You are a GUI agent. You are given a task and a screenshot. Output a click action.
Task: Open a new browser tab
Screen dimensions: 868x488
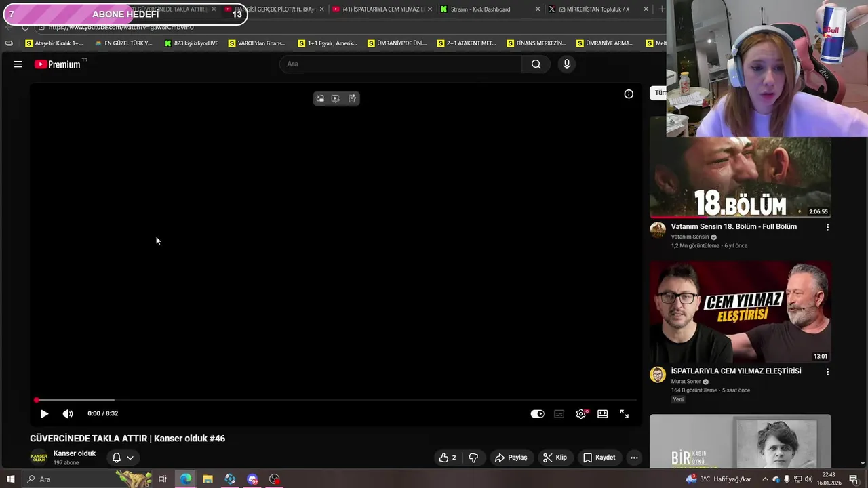coord(661,9)
